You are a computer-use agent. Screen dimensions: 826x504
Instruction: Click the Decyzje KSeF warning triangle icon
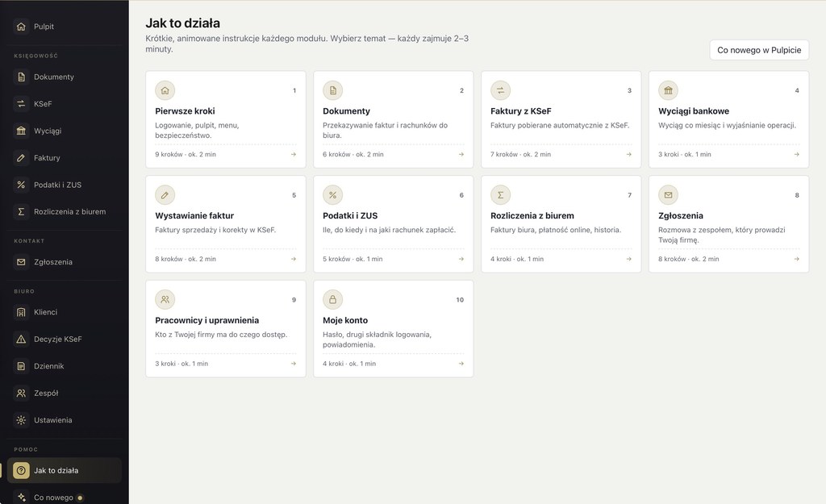21,339
